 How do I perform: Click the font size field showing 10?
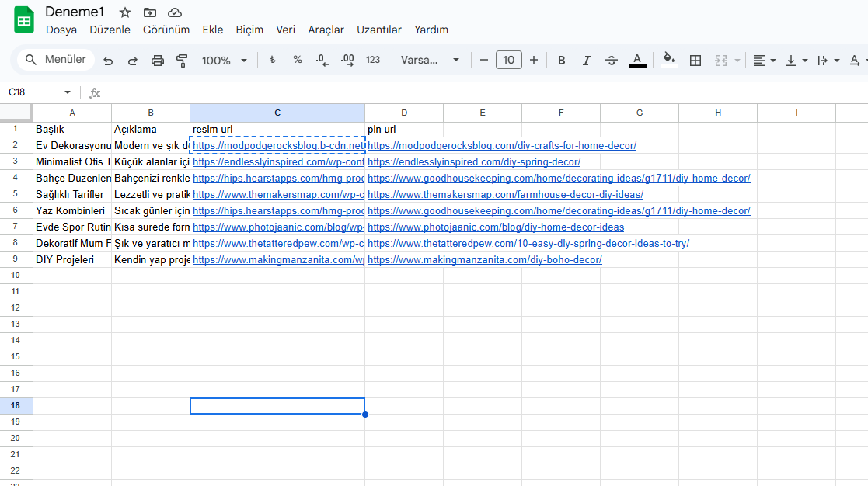pyautogui.click(x=509, y=60)
